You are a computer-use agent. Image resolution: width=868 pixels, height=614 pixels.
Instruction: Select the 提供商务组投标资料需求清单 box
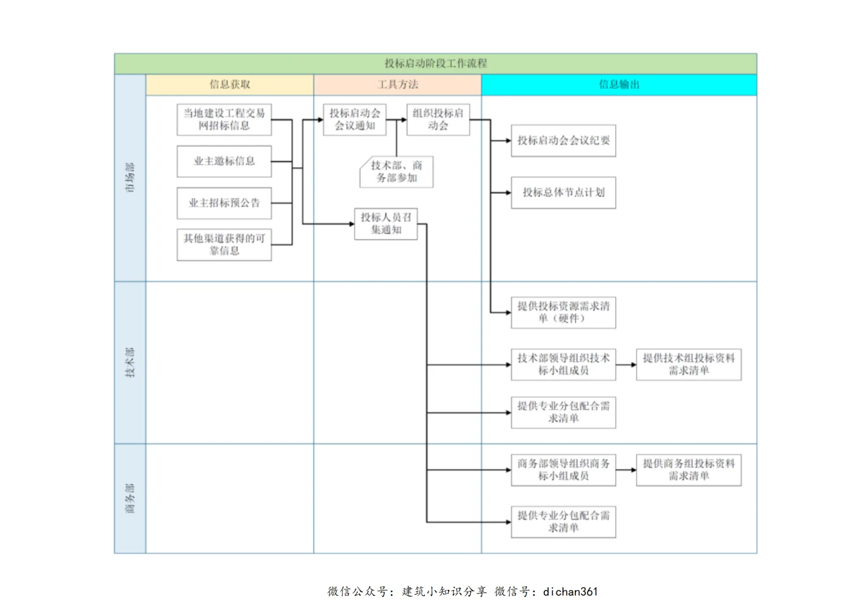[688, 470]
